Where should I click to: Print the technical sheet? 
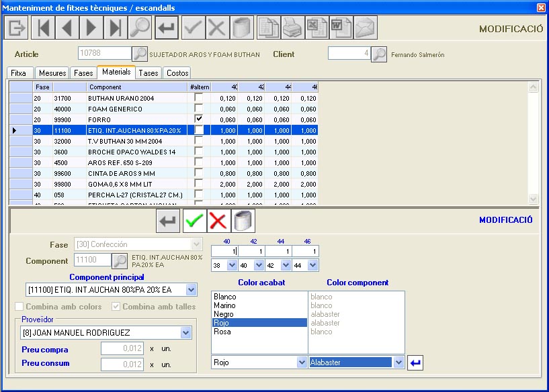(293, 28)
